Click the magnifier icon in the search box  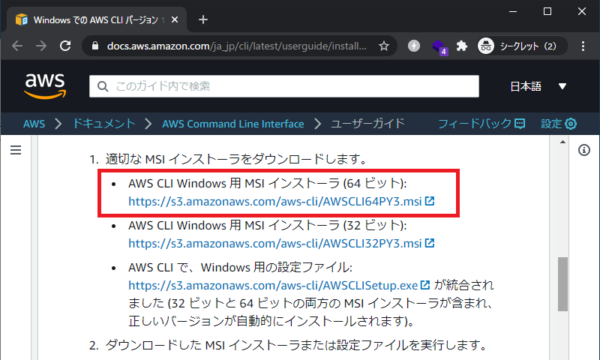tap(103, 86)
